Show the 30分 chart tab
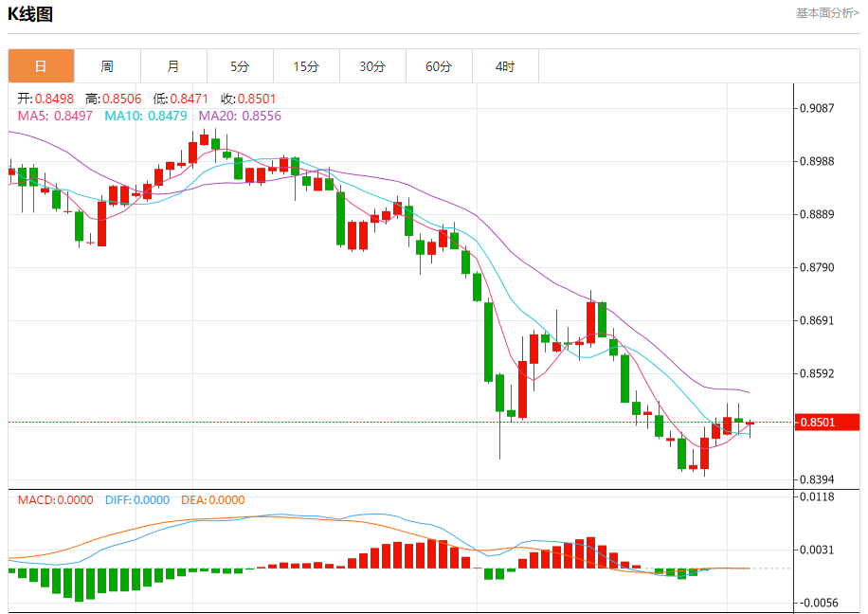 tap(372, 66)
